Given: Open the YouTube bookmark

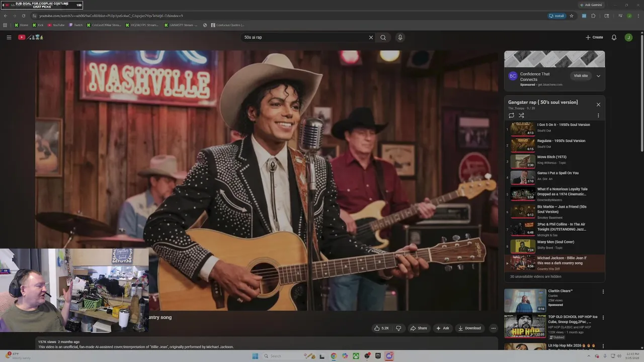Looking at the screenshot, I should coord(56,25).
